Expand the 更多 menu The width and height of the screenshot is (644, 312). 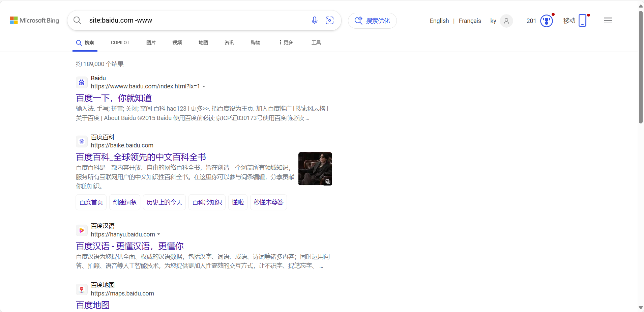286,42
